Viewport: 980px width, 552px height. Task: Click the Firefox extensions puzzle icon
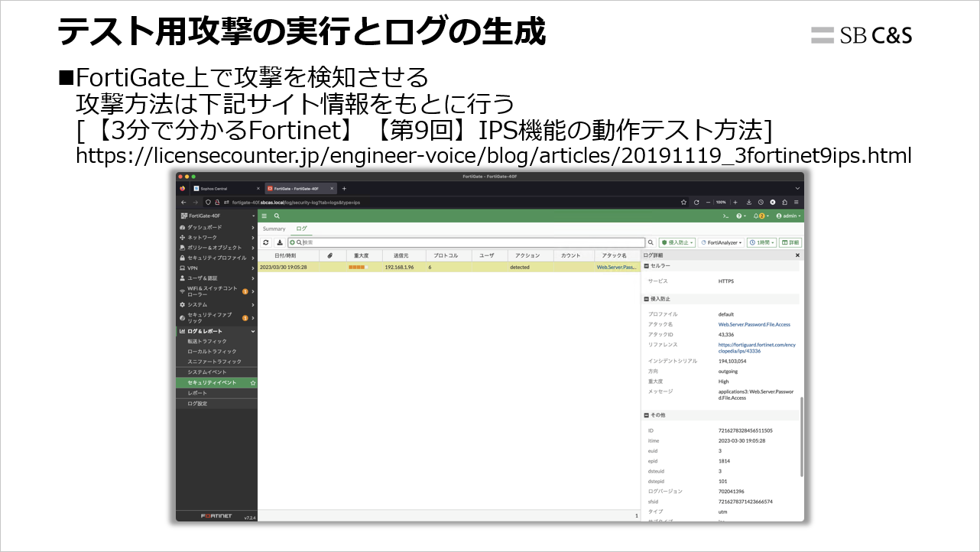785,203
